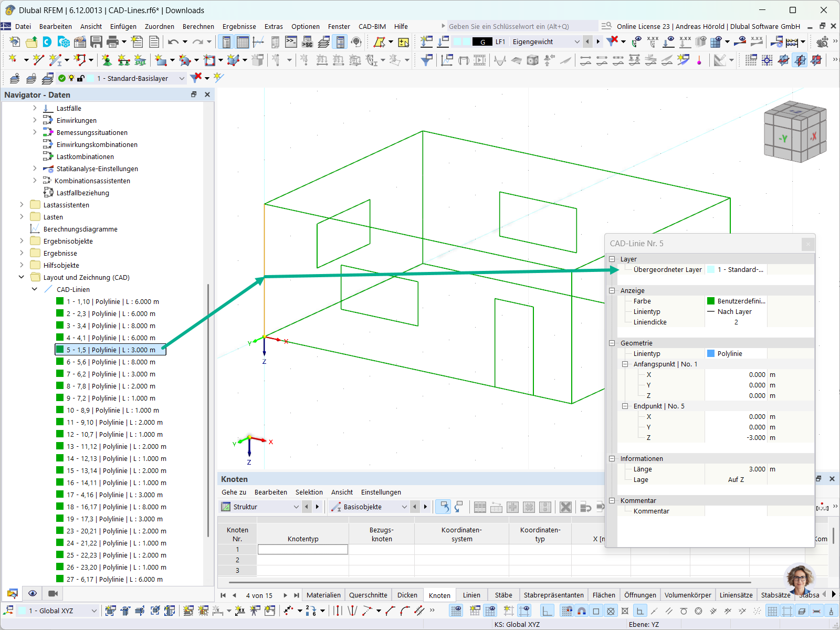This screenshot has height=630, width=840.
Task: Click the magnet snap icon in the bottom toolbar
Action: point(582,611)
